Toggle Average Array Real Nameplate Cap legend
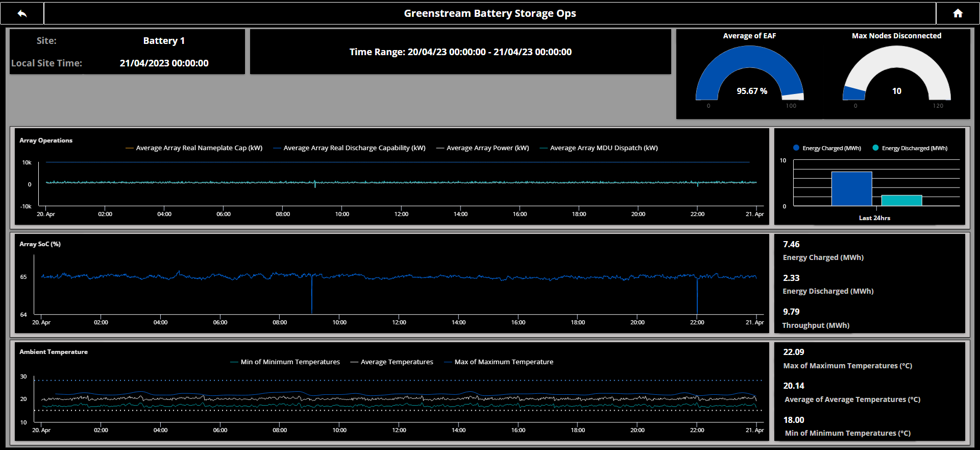 [194, 148]
